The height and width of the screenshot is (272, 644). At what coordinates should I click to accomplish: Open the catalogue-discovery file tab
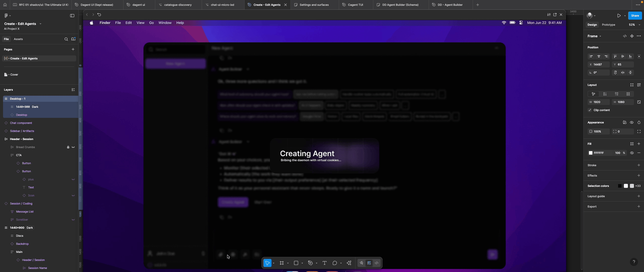[178, 5]
